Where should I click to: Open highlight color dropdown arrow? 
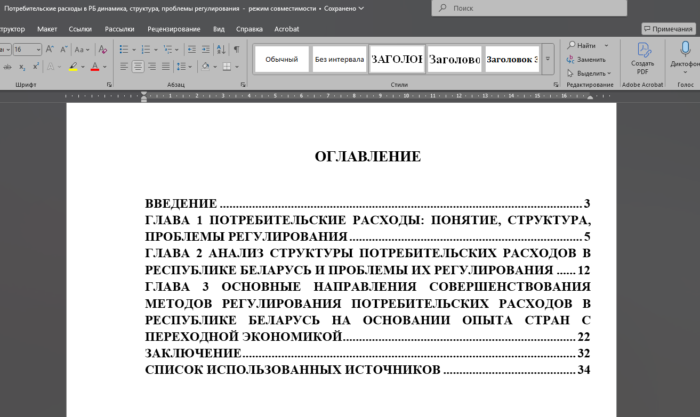(x=83, y=67)
